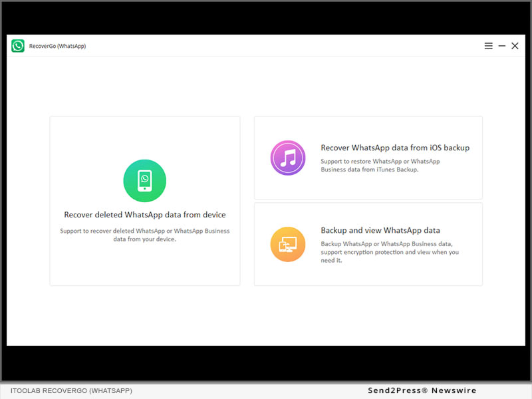Click the orange backup computer icon

pos(287,244)
